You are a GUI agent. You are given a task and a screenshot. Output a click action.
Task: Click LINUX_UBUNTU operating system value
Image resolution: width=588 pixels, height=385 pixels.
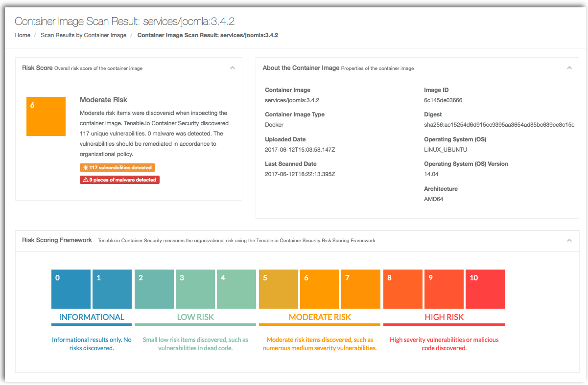[x=445, y=149]
